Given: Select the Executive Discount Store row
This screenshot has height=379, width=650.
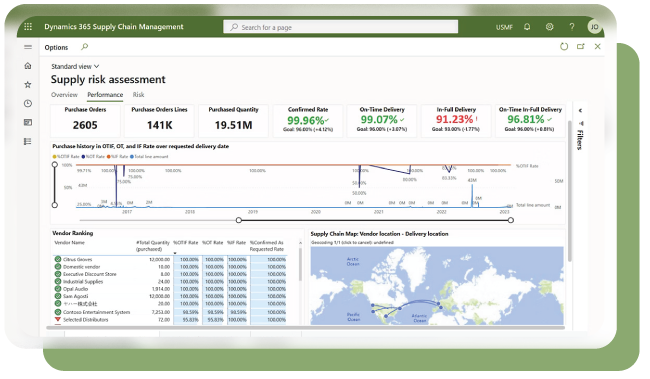Looking at the screenshot, I should 170,274.
